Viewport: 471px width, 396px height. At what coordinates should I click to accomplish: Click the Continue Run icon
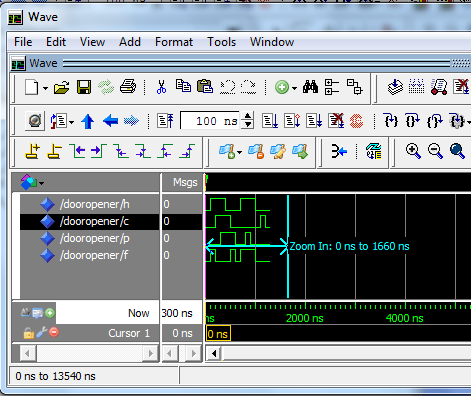(292, 121)
